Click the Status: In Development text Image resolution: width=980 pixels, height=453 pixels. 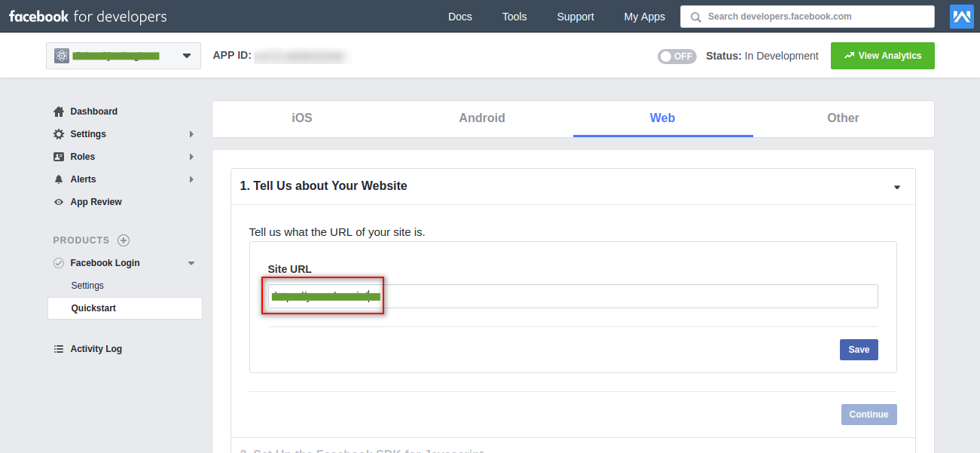coord(762,56)
